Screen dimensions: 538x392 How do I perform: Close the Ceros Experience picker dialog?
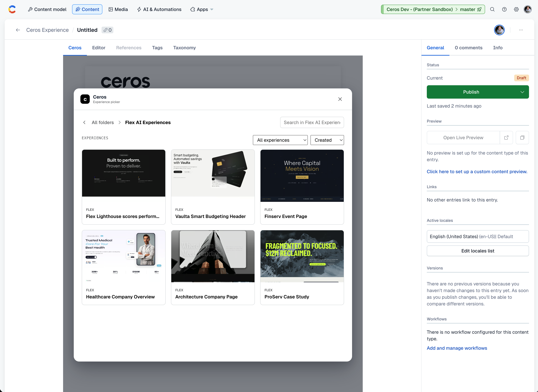tap(340, 99)
